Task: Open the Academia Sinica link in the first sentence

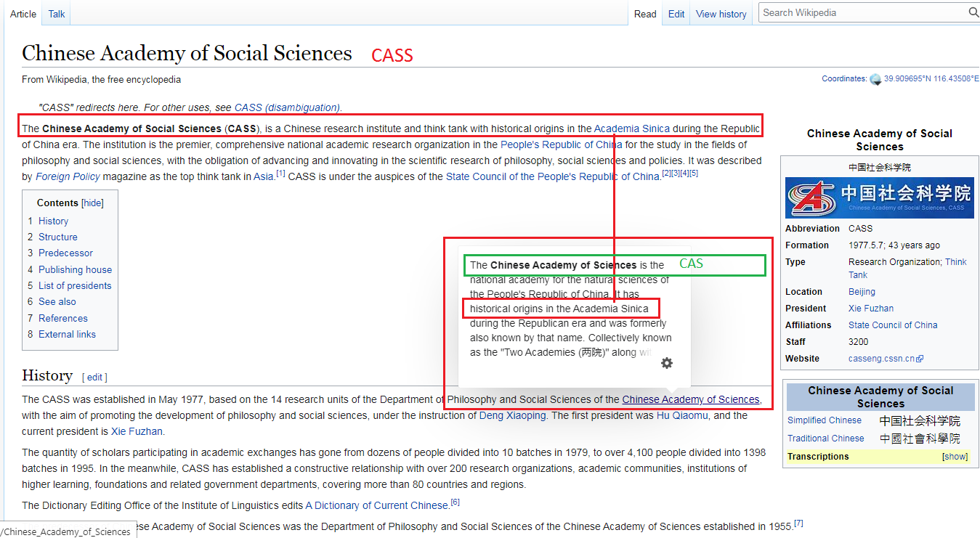Action: click(x=632, y=129)
